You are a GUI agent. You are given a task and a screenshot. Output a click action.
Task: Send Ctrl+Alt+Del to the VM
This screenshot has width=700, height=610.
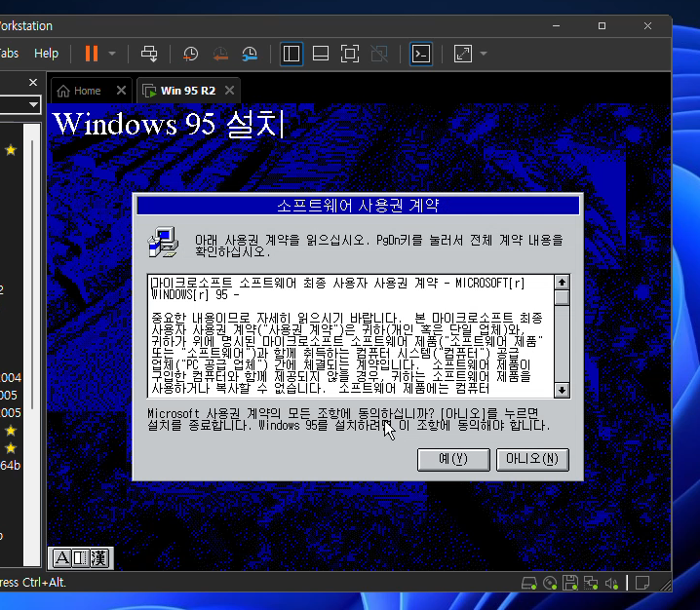(149, 54)
